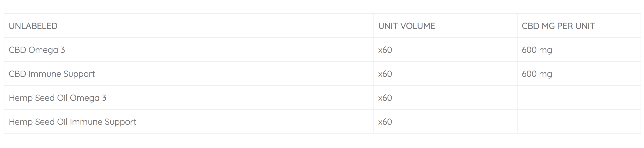Screen dimensions: 644x148
Task: Click empty CBD mg cell for Hemp Immune Support
Action: (579, 122)
